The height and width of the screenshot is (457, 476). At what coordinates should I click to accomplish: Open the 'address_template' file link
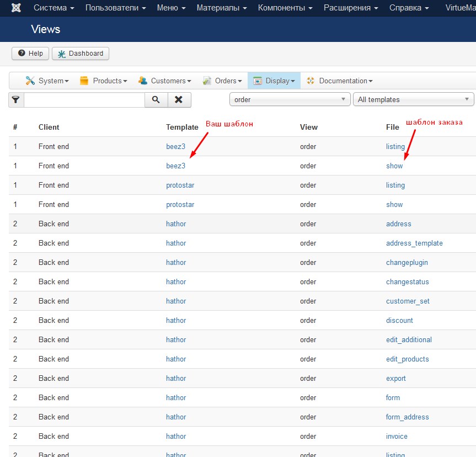tap(414, 243)
